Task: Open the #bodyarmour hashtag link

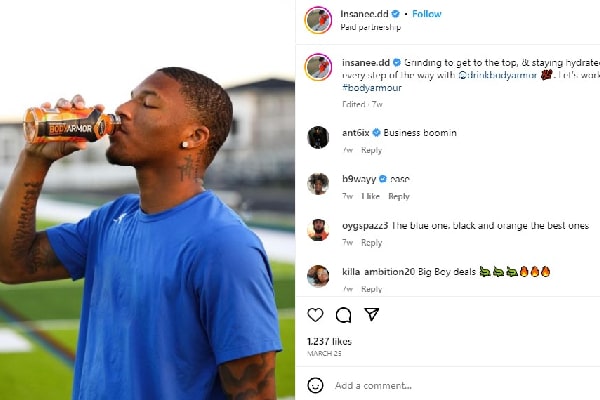Action: pos(370,89)
